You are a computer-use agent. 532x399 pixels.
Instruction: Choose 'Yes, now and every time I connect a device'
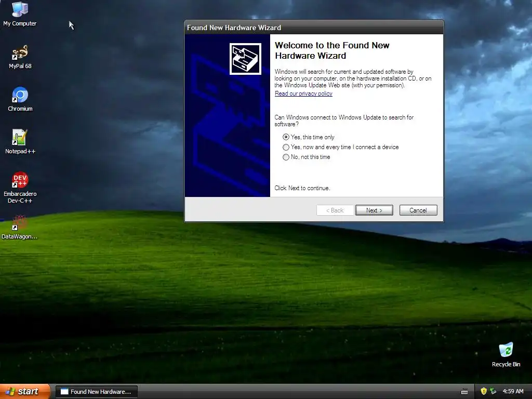tap(340, 147)
